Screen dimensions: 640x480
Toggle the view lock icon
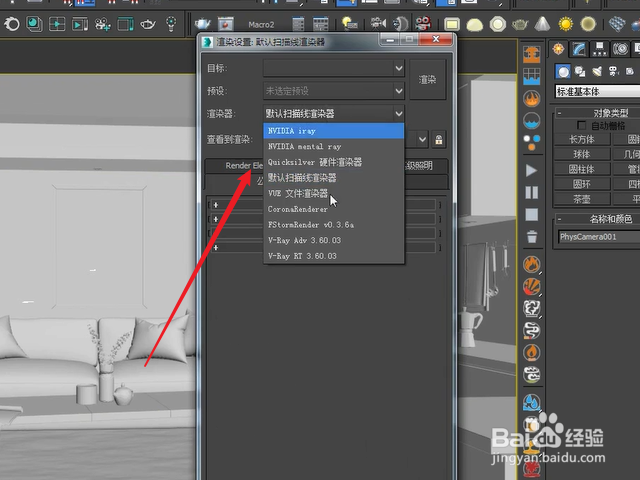pyautogui.click(x=439, y=140)
